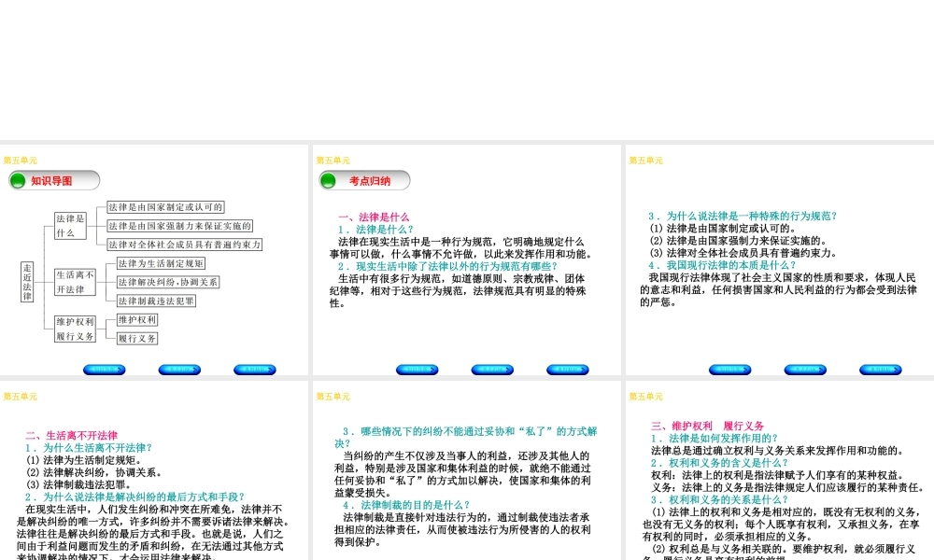Click the 考点归纳 pill label
This screenshot has height=560, width=934.
tap(364, 180)
